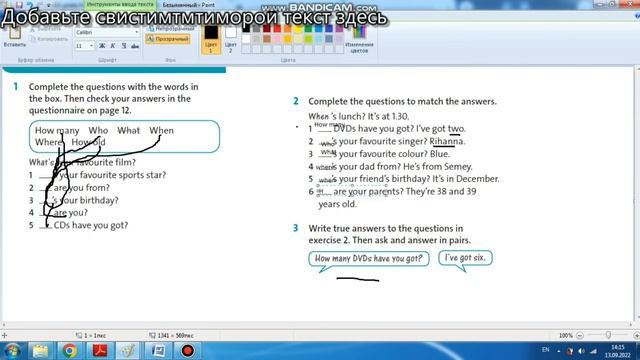Image resolution: width=640 pixels, height=360 pixels.
Task: Click the 'How many DVDs have you got?' bubble
Action: pyautogui.click(x=369, y=258)
